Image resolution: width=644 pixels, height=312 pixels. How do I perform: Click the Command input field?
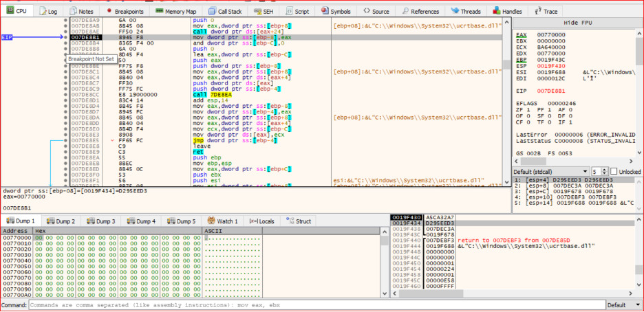317,305
